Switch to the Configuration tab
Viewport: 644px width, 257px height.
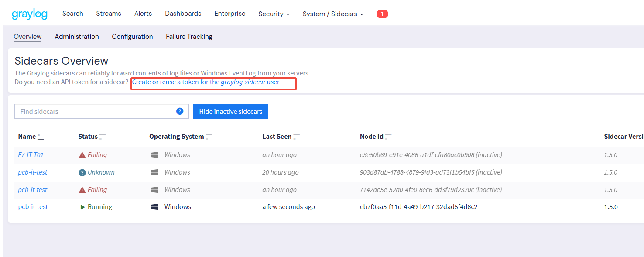pos(132,37)
